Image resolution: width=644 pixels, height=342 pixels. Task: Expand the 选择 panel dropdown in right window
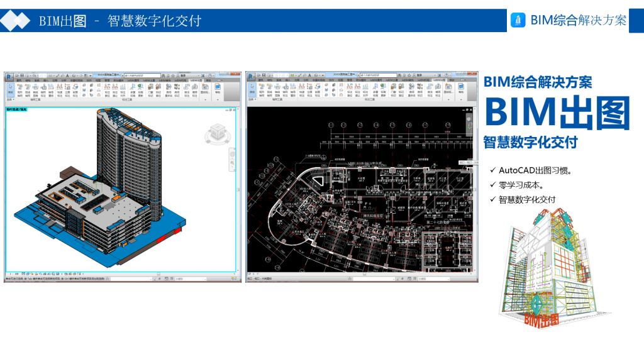click(252, 100)
